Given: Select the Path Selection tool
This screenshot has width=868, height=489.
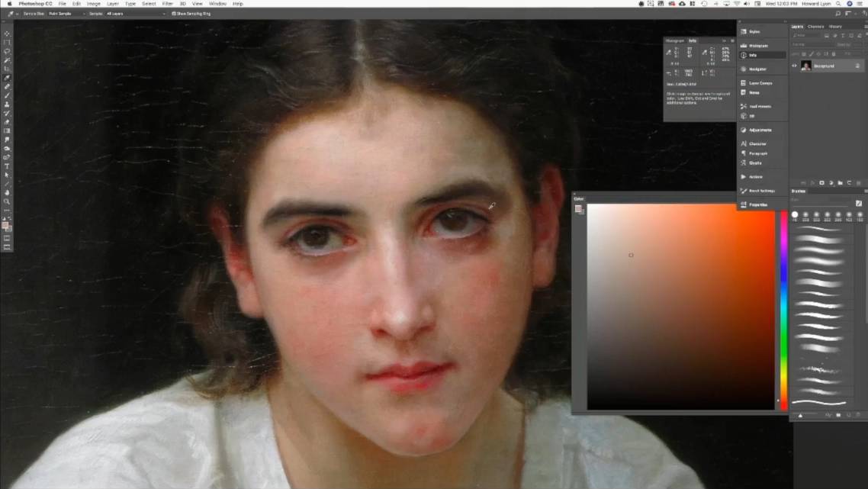Looking at the screenshot, I should [x=7, y=175].
